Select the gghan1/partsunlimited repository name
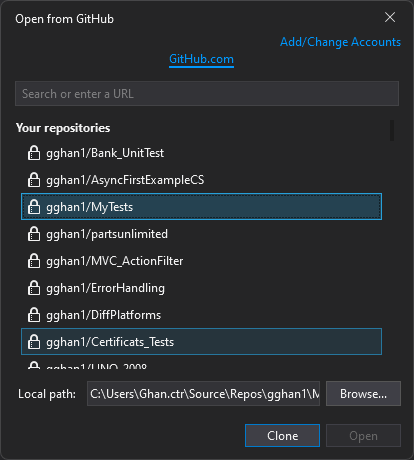This screenshot has width=414, height=460. [x=107, y=234]
